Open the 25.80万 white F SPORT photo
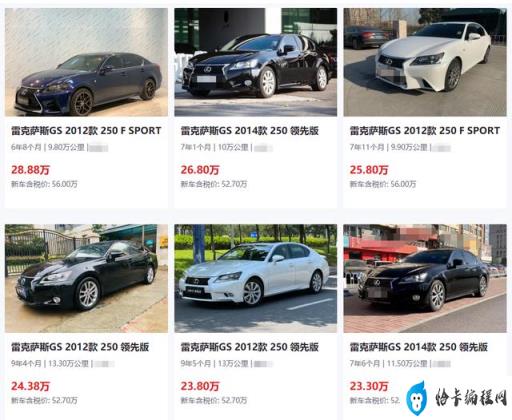 [425, 62]
